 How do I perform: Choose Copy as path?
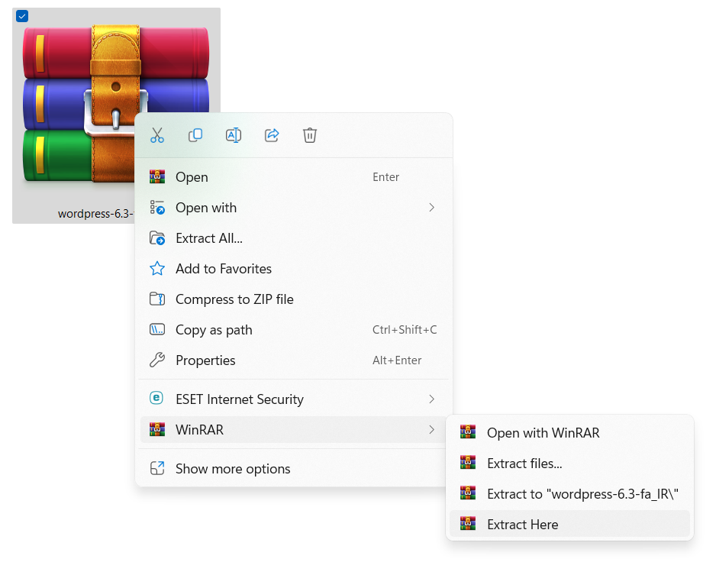294,330
